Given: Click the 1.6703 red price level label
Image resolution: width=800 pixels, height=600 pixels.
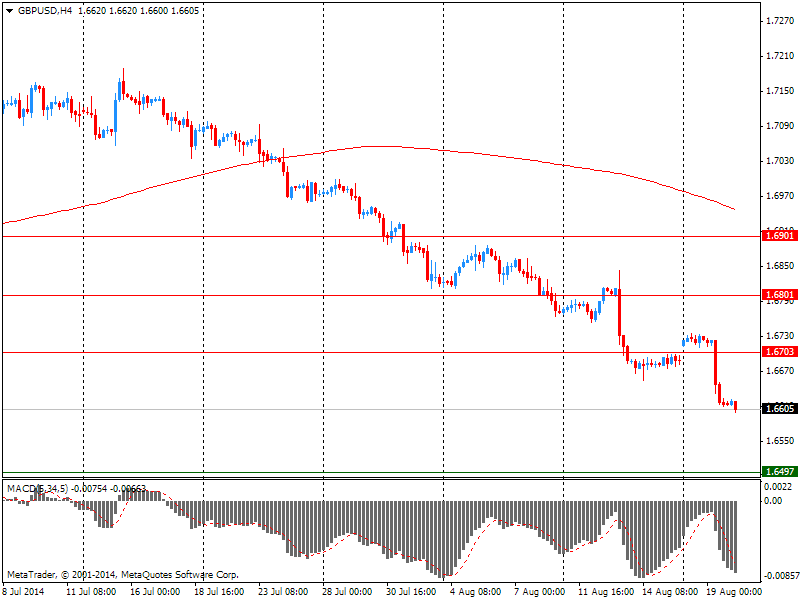Looking at the screenshot, I should click(779, 352).
